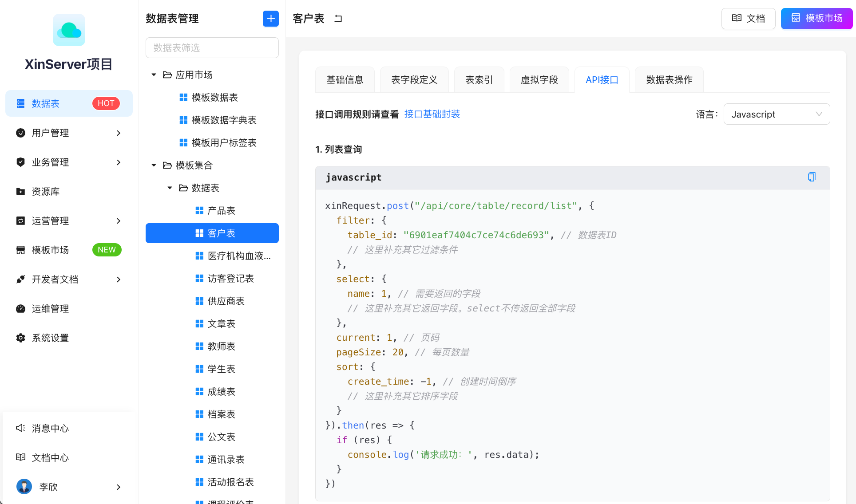Click the 消息中心 speaker icon

tap(20, 428)
